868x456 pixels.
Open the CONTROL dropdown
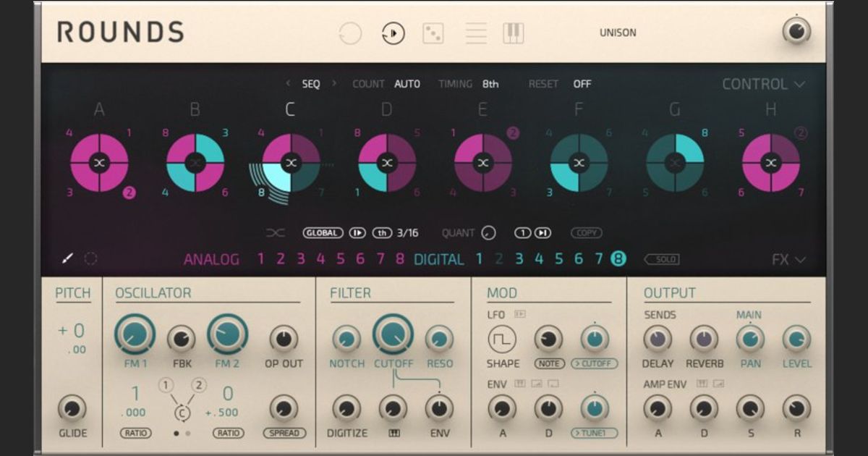point(757,83)
